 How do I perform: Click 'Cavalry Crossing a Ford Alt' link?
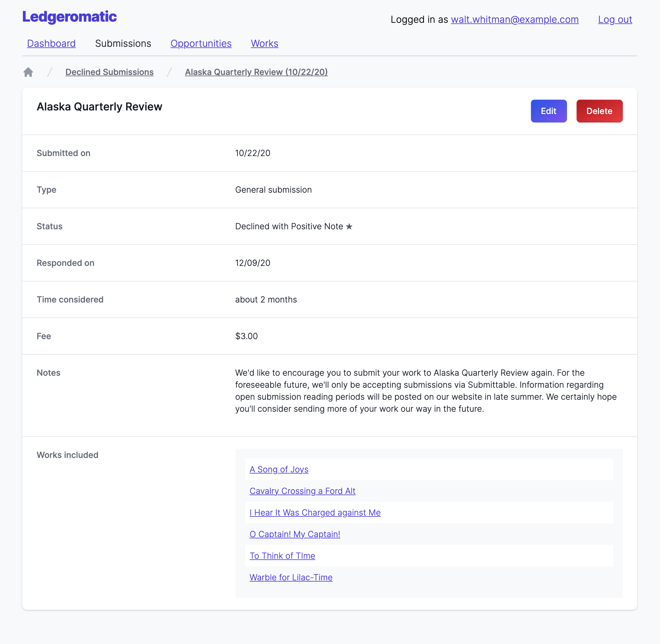coord(302,491)
